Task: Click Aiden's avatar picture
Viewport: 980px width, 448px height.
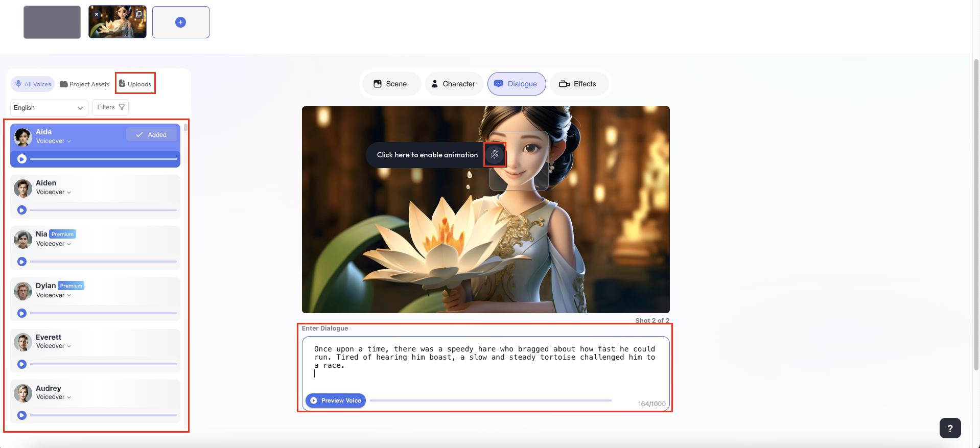Action: click(x=23, y=188)
